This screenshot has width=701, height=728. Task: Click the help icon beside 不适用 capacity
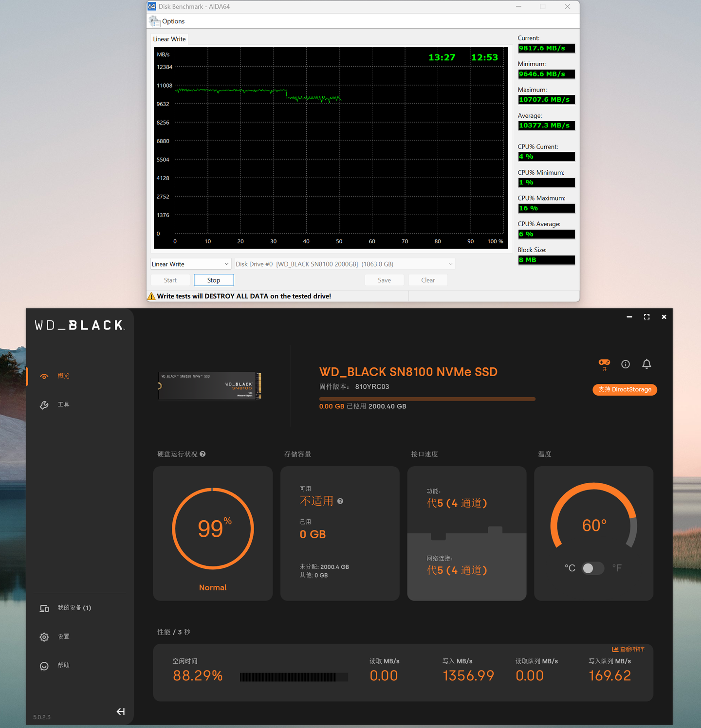point(340,501)
